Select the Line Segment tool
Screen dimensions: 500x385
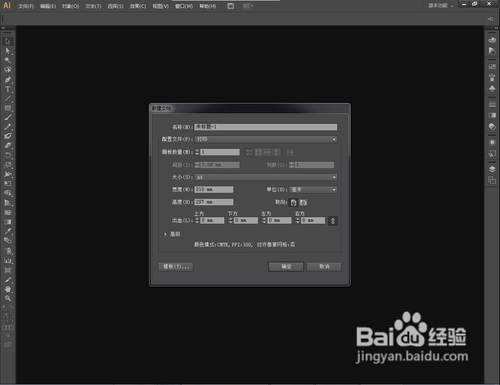pos(8,99)
